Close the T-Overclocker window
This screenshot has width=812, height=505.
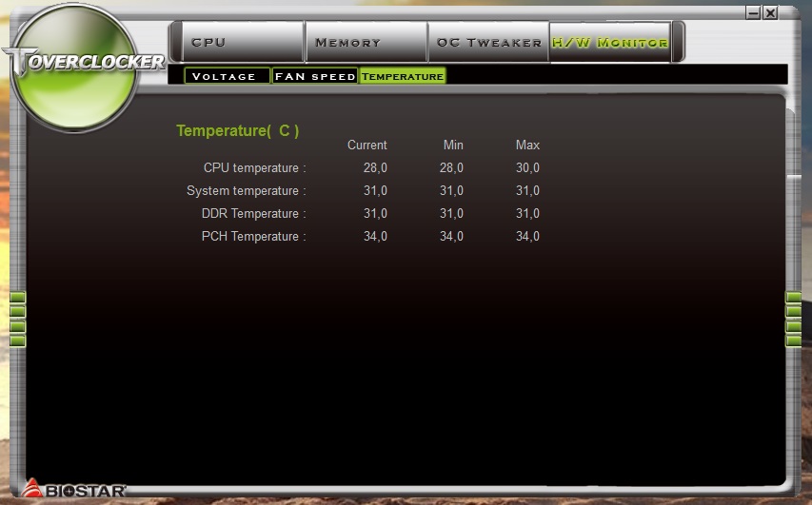770,13
